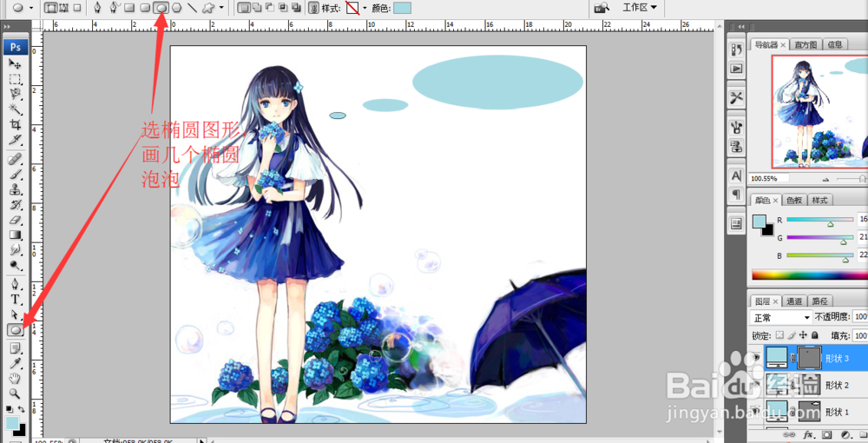Switch to the 路径 tab
The width and height of the screenshot is (868, 443).
click(819, 301)
